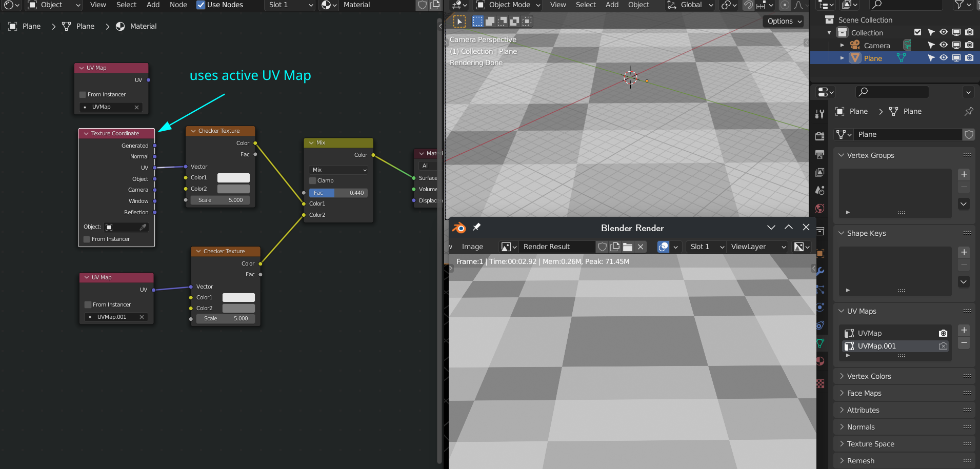This screenshot has width=980, height=469.
Task: Open the Add menu in shader editor
Action: point(153,5)
